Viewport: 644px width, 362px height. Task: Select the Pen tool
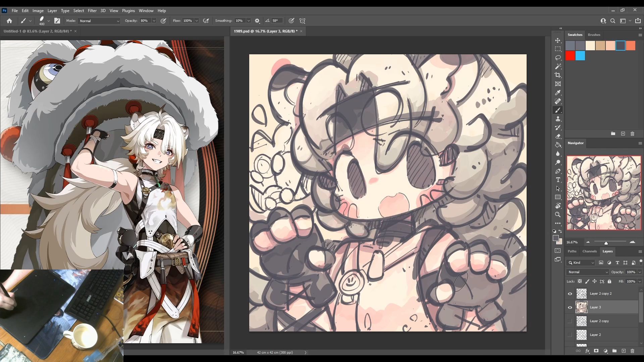pos(558,171)
